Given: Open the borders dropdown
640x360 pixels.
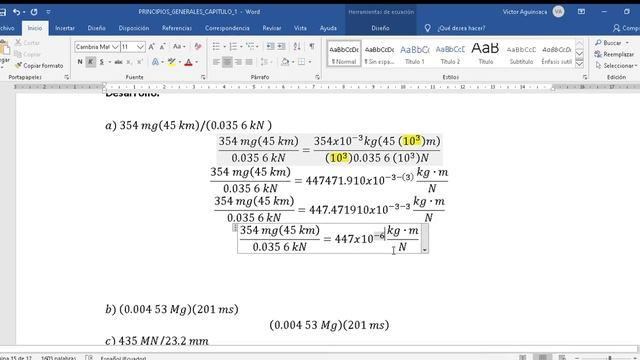Looking at the screenshot, I should point(309,62).
